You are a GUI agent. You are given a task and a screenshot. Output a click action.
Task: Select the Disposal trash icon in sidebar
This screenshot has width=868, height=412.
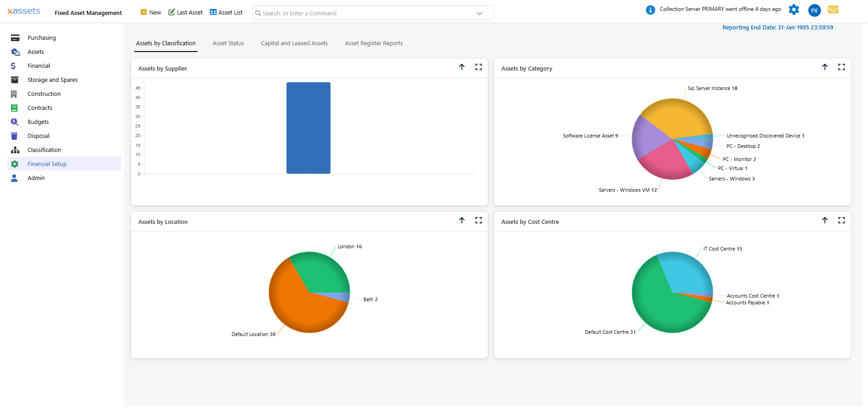pyautogui.click(x=15, y=136)
